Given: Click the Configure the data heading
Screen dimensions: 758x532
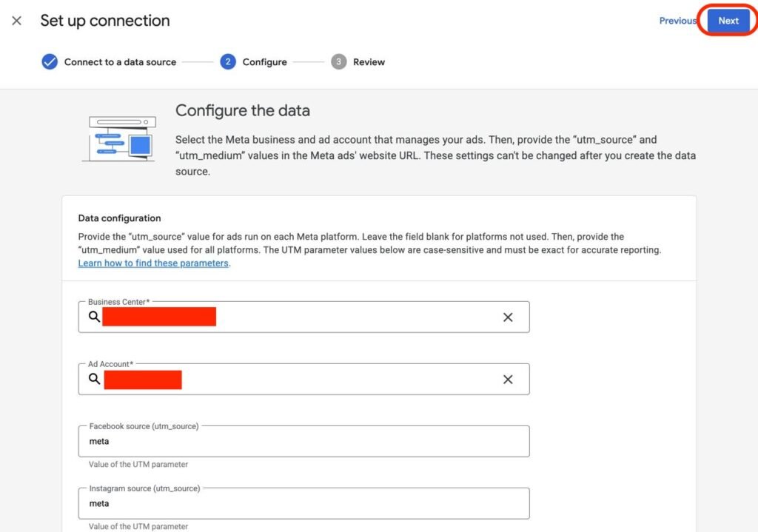Looking at the screenshot, I should coord(242,111).
